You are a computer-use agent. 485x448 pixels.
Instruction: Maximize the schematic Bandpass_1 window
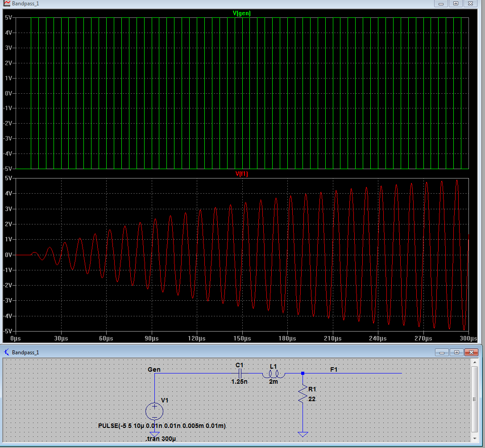click(x=456, y=352)
